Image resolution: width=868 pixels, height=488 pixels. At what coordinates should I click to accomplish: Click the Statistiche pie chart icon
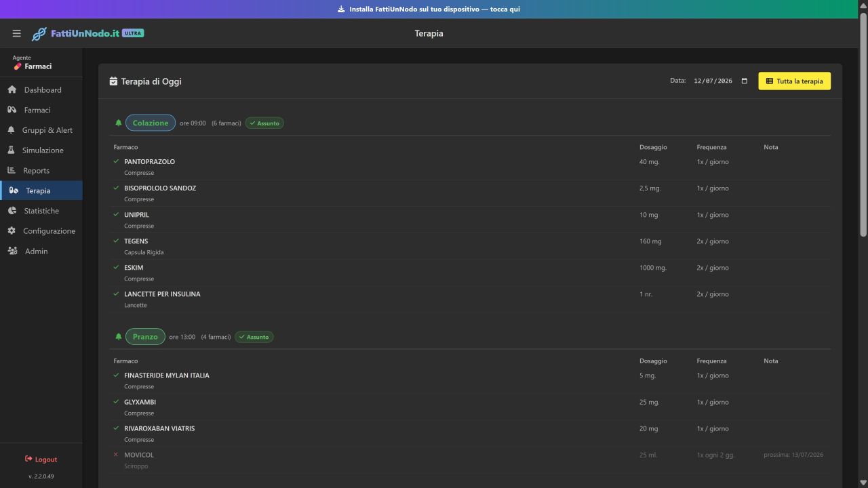tap(12, 211)
